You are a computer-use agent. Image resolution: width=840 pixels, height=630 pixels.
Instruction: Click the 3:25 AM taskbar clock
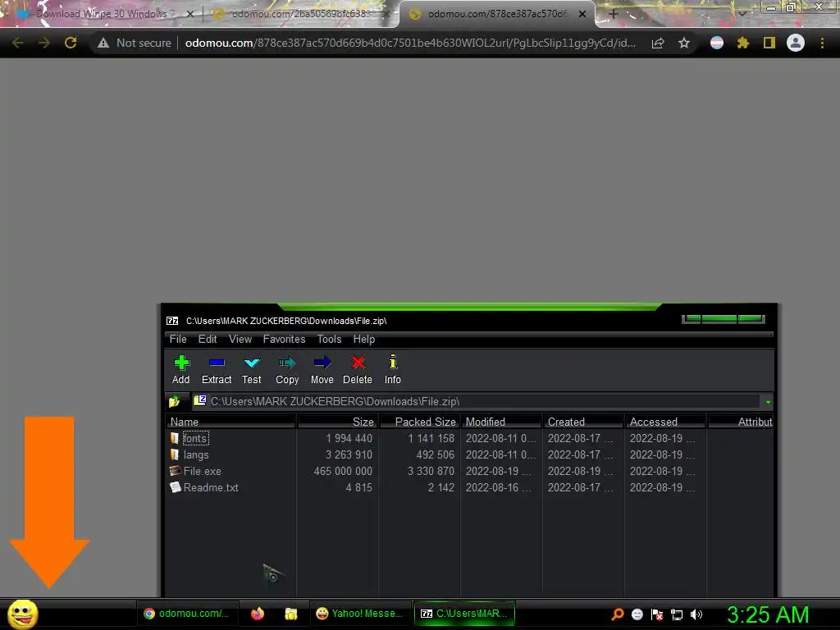(x=768, y=614)
